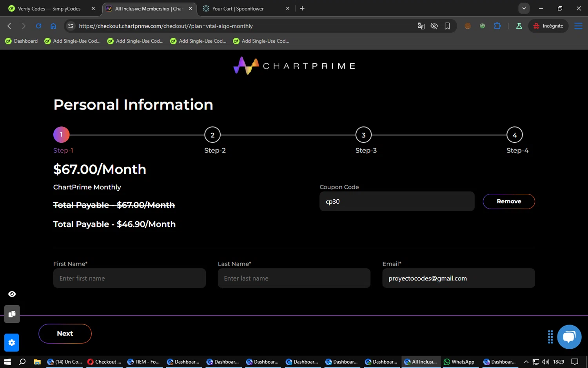Viewport: 588px width, 368px height.
Task: Click the 18:29 taskbar clock
Action: pyautogui.click(x=559, y=362)
